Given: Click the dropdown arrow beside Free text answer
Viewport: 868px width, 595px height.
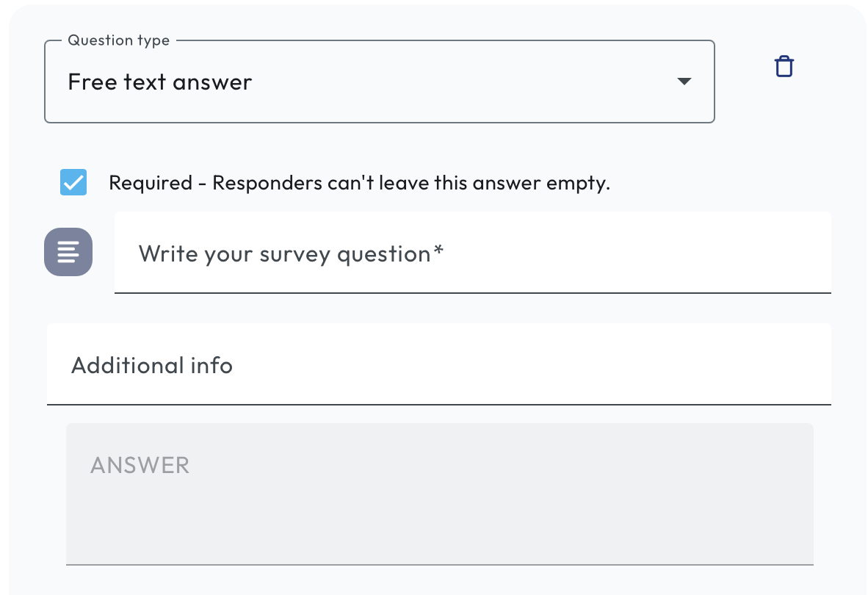Looking at the screenshot, I should pyautogui.click(x=684, y=82).
